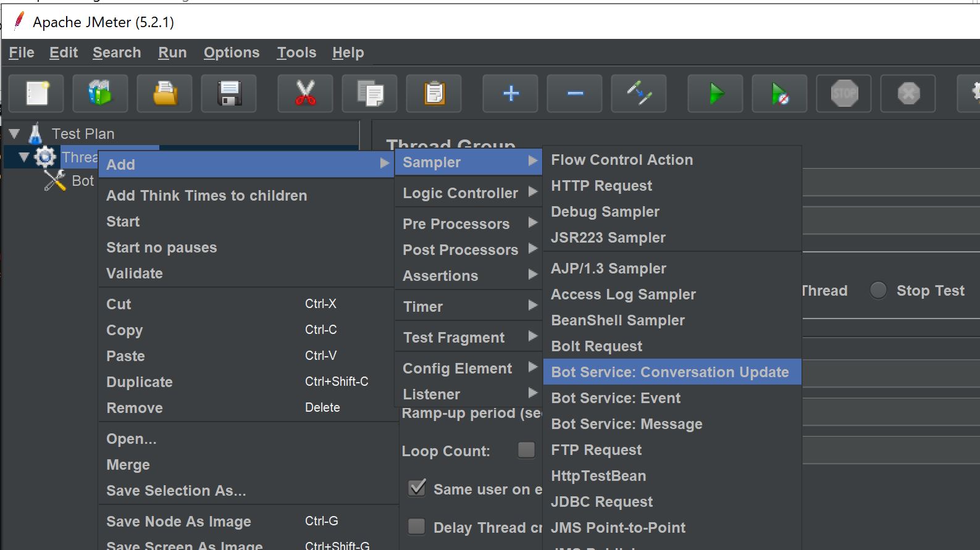Click the Test Plan flask icon
The image size is (980, 550).
[36, 133]
